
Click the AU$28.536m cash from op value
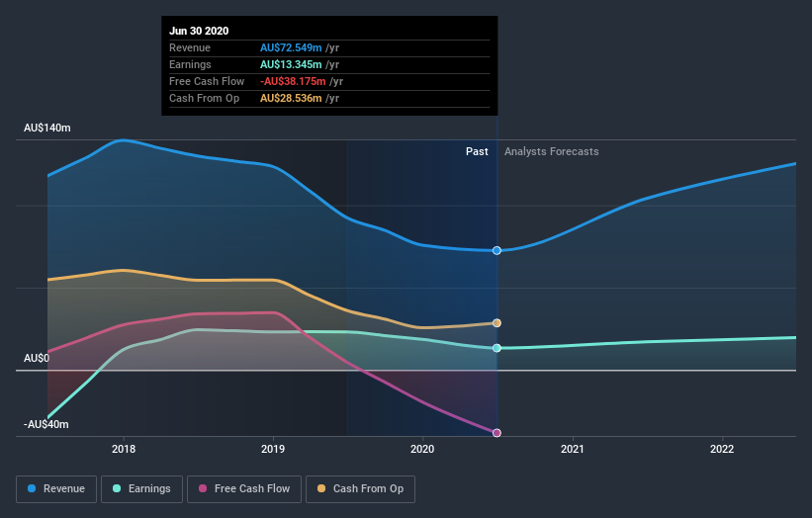(x=291, y=98)
